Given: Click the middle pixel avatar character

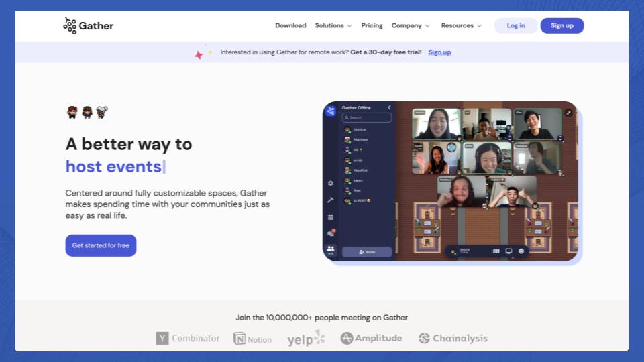Looking at the screenshot, I should tap(87, 112).
